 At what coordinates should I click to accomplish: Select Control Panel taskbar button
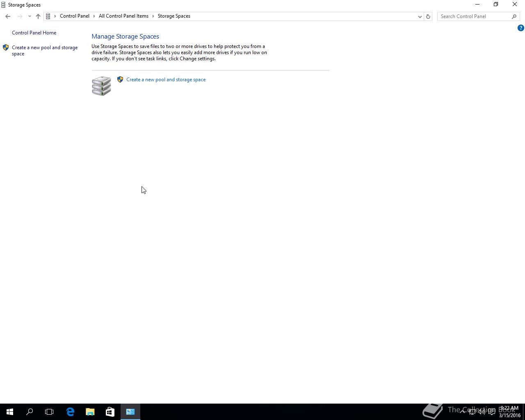[130, 412]
